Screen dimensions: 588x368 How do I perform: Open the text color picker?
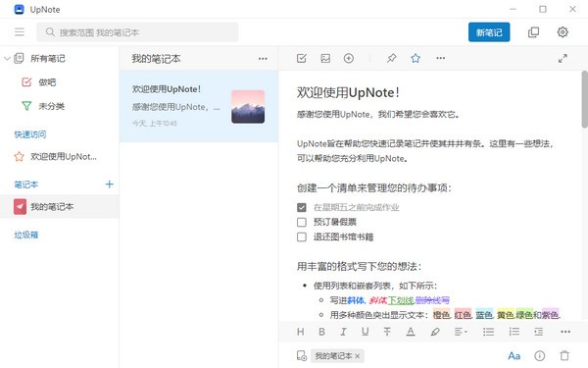point(411,332)
